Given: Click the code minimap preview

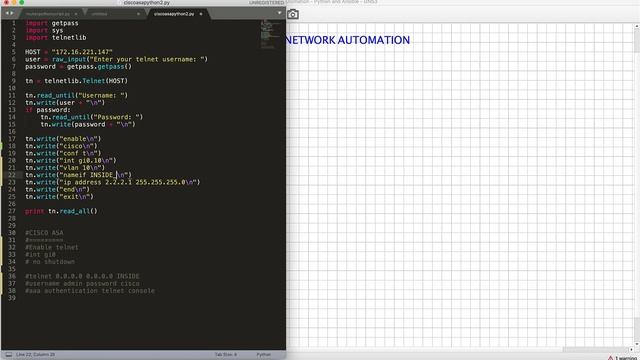Looking at the screenshot, I should (270, 35).
